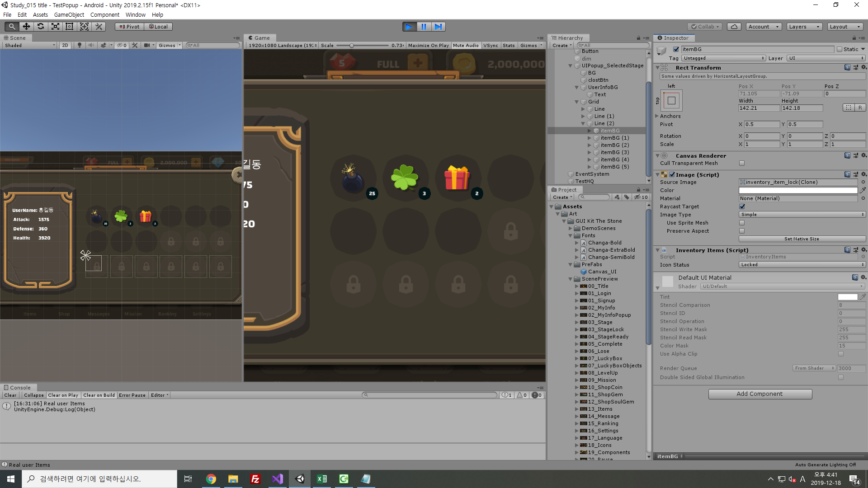The image size is (868, 488).
Task: Click the Add Component button
Action: [759, 394]
